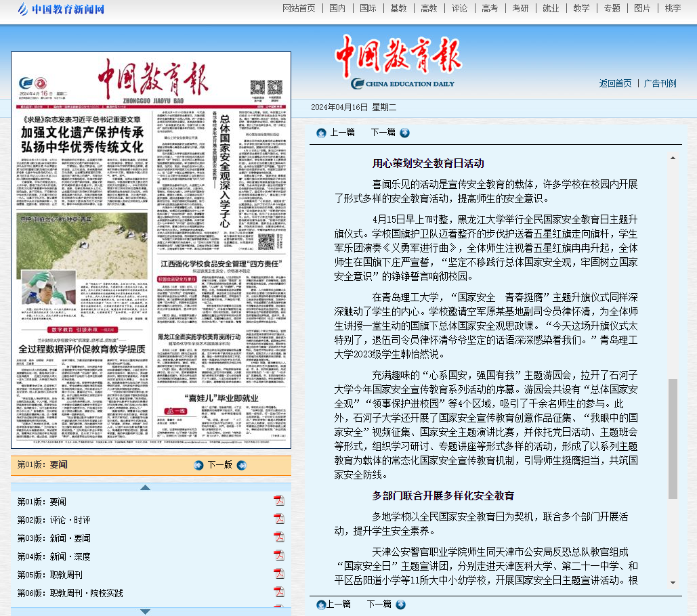The image size is (697, 616).
Task: Open the PDF icon for 第01版 要闻
Action: point(278,501)
